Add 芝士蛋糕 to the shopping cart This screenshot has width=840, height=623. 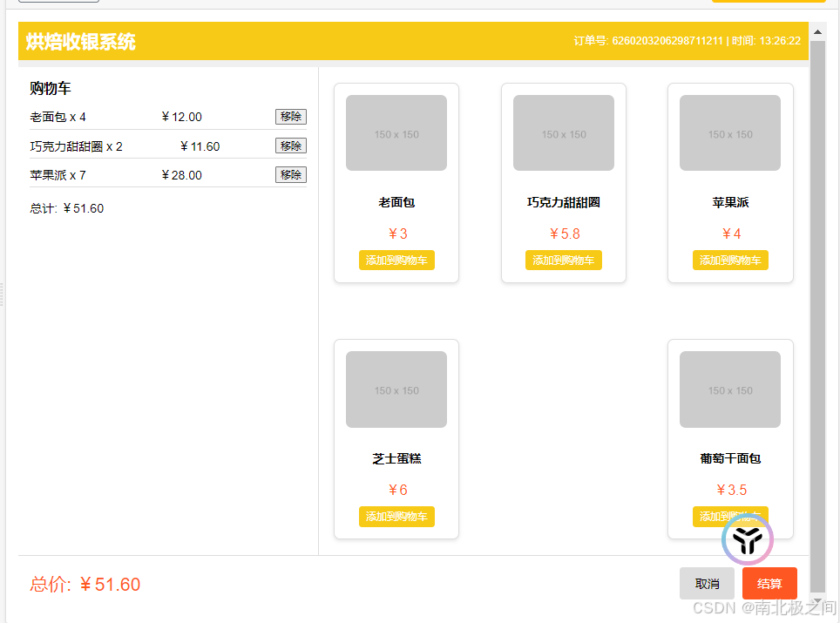pos(396,516)
